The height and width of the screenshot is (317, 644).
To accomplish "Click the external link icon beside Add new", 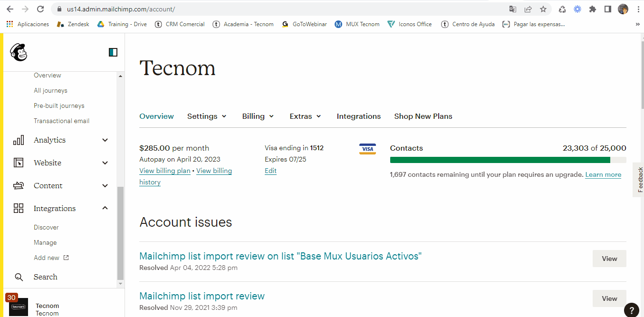I will 66,258.
